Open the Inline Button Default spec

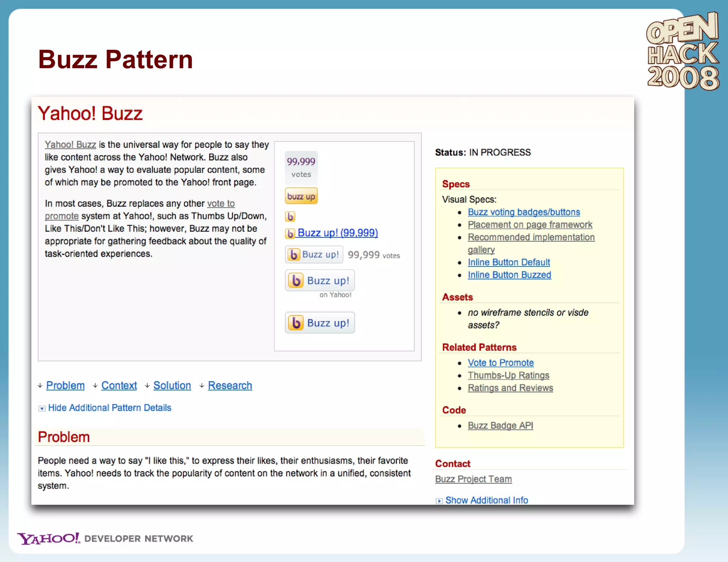tap(509, 262)
